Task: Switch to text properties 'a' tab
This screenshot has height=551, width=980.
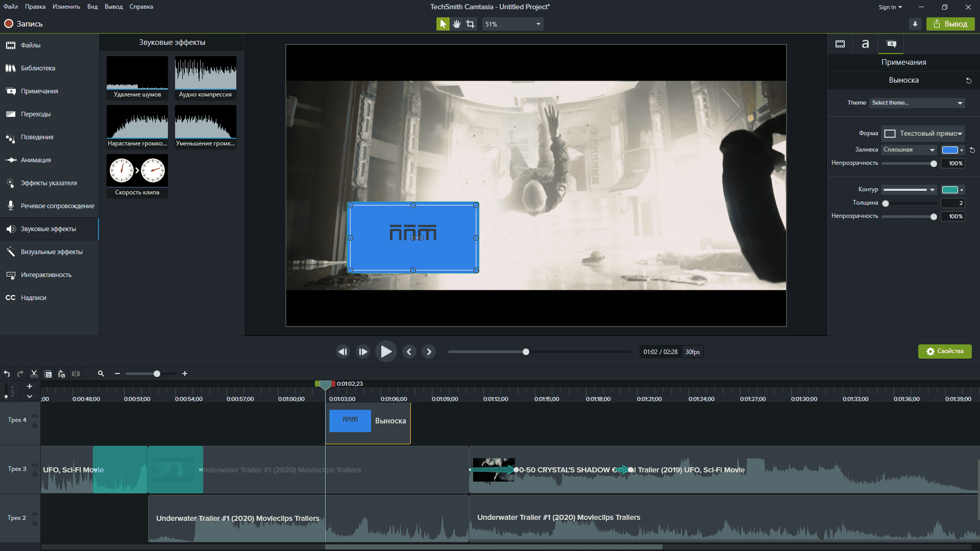Action: (865, 44)
